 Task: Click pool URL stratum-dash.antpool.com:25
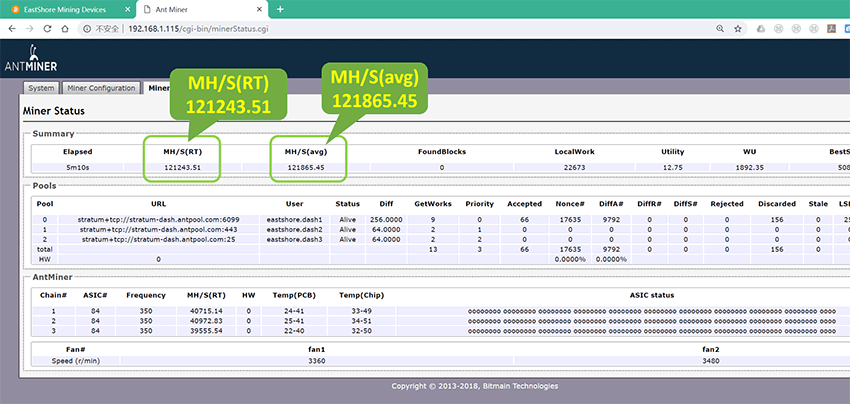tap(159, 239)
